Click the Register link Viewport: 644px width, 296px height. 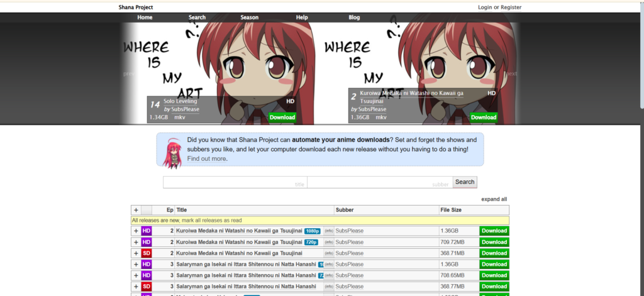click(x=511, y=8)
